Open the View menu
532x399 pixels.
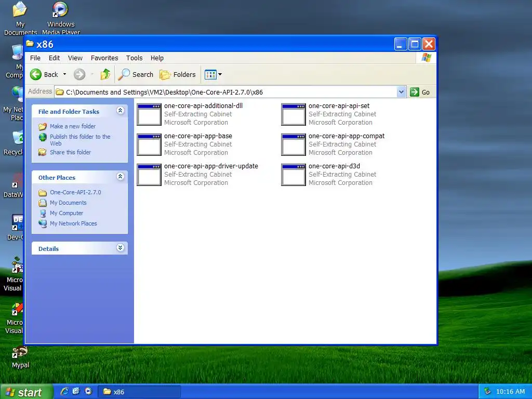click(75, 58)
